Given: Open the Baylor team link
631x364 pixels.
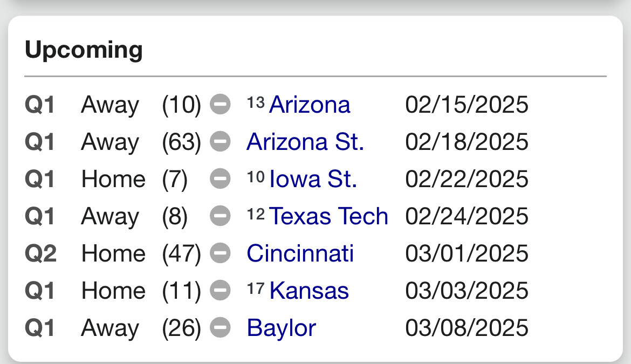Looking at the screenshot, I should click(281, 328).
